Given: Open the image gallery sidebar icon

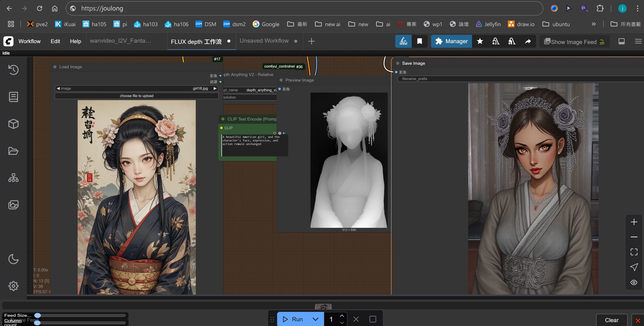Looking at the screenshot, I should click(x=13, y=205).
